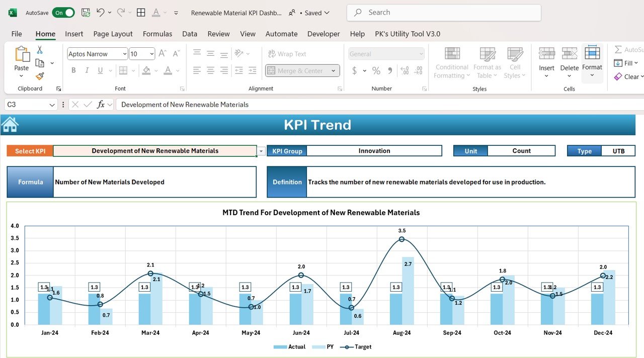Image resolution: width=644 pixels, height=358 pixels.
Task: Activate the Format Painter brush
Action: coord(40,76)
